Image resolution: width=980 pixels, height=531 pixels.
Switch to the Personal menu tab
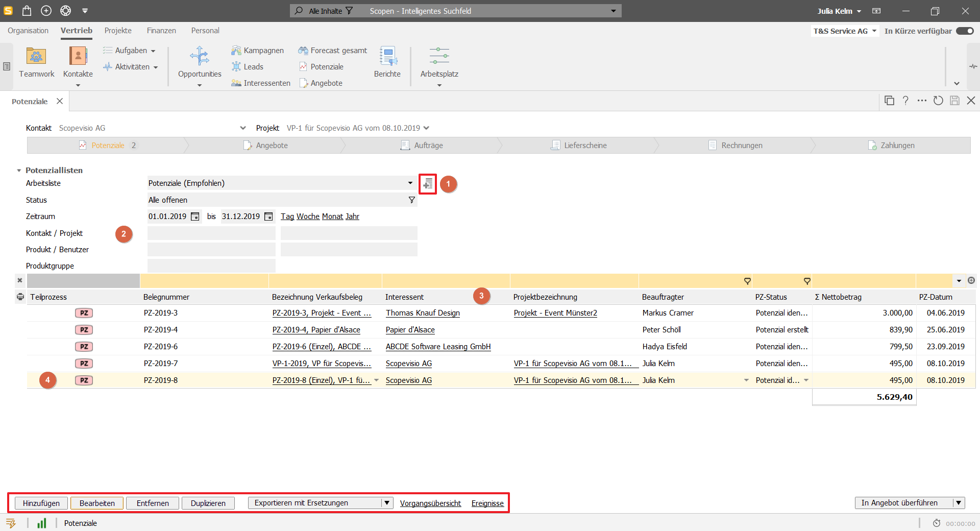click(205, 31)
